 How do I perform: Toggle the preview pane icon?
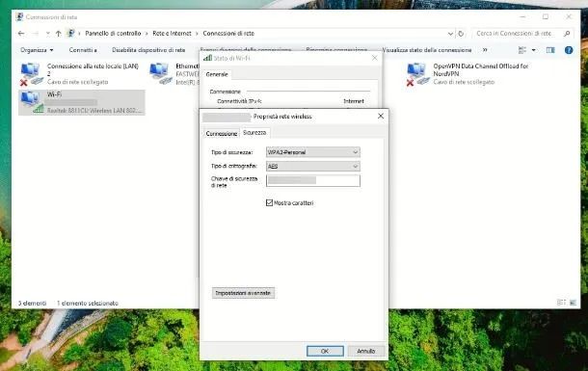click(550, 50)
